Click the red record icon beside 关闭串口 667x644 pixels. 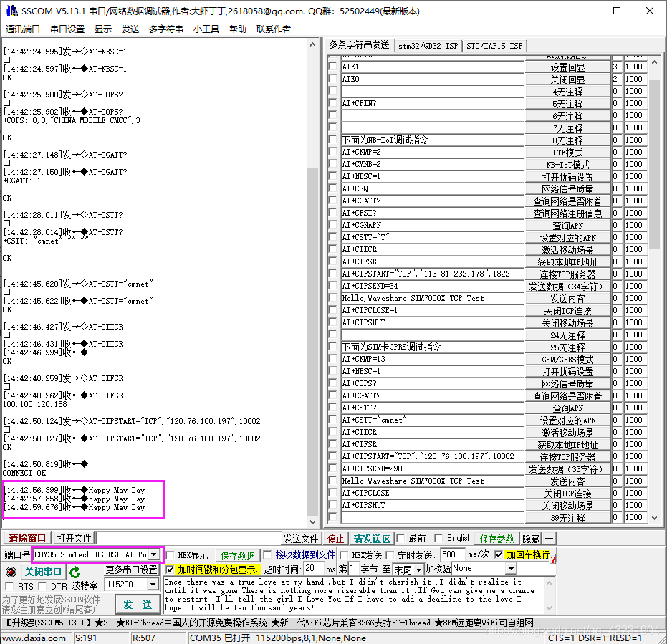[11, 572]
